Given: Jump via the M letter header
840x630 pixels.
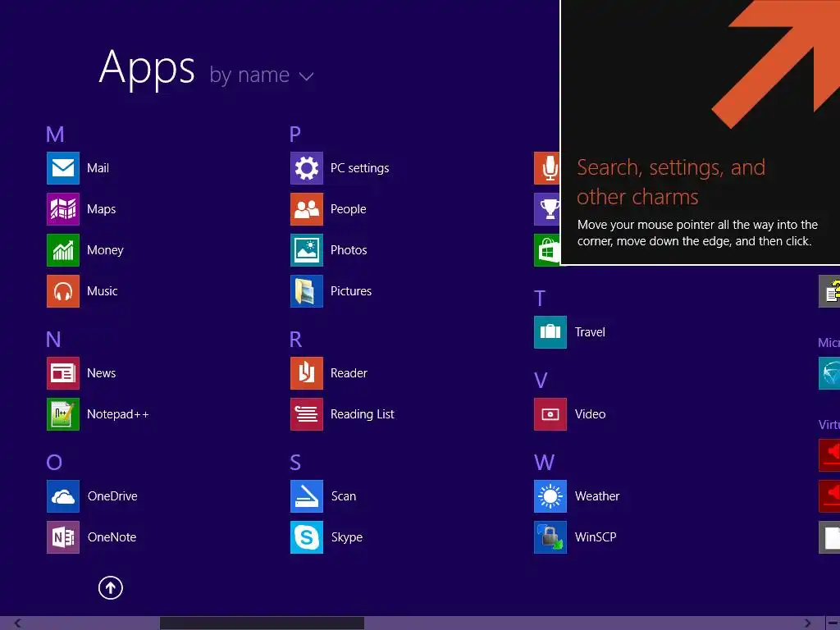Looking at the screenshot, I should click(x=55, y=134).
